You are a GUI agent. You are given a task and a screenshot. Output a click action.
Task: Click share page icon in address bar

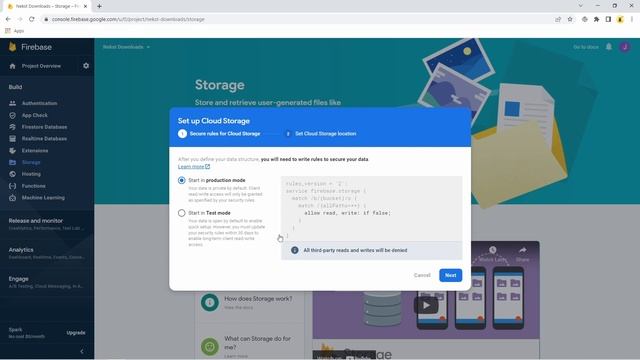(558, 19)
